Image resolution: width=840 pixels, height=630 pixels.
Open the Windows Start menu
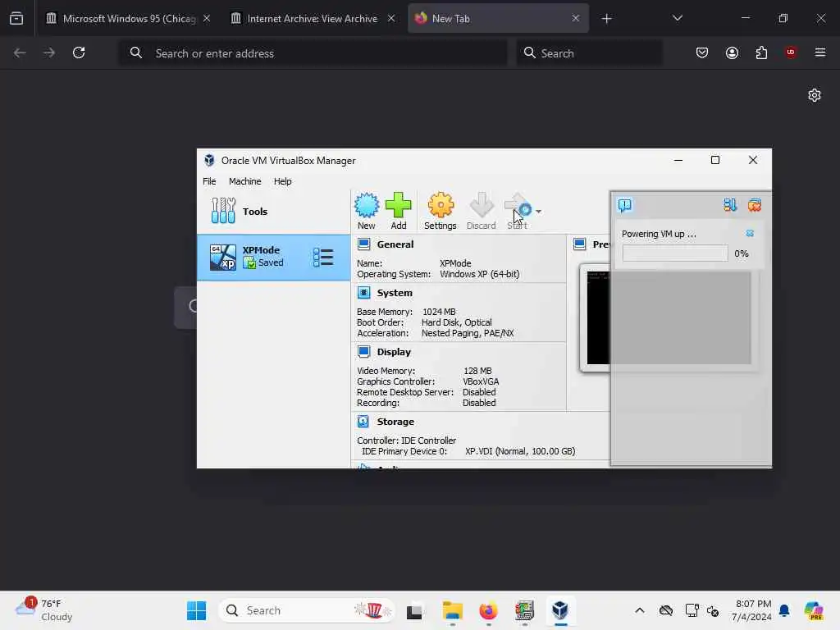tap(196, 610)
